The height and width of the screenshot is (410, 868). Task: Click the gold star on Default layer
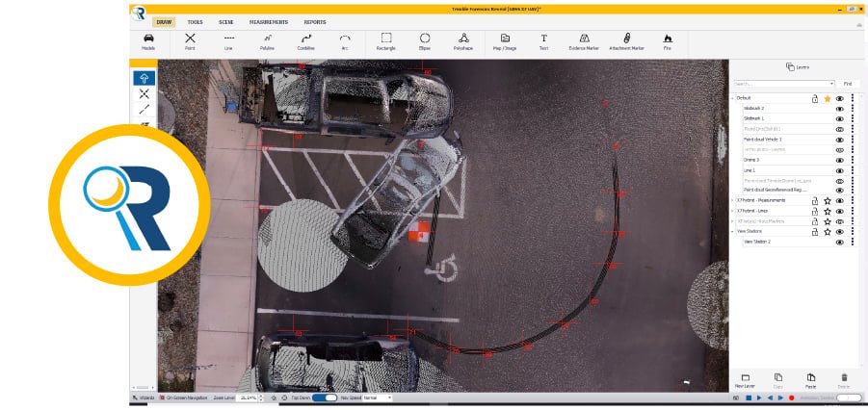[828, 98]
